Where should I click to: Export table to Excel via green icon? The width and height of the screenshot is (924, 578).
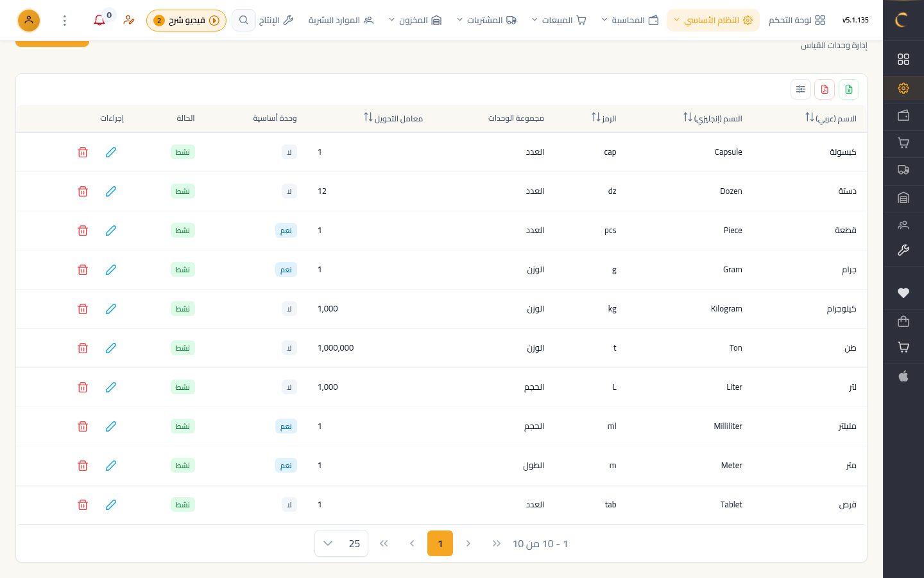(849, 89)
